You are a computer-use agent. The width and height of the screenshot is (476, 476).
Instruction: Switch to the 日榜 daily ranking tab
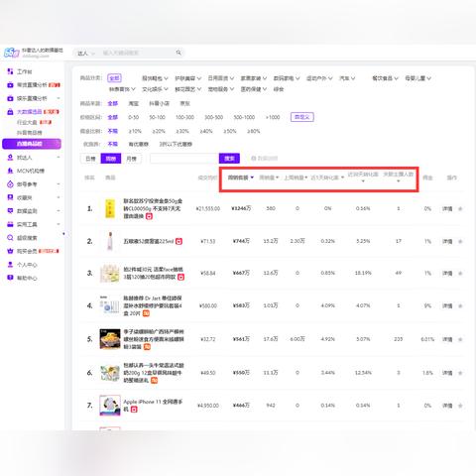[90, 159]
